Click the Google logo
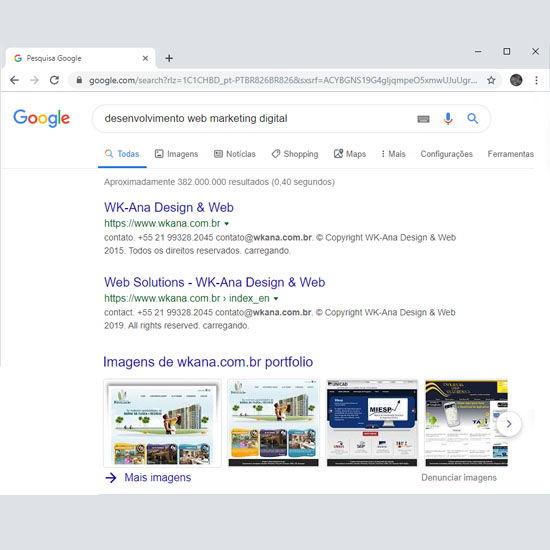 coord(41,118)
